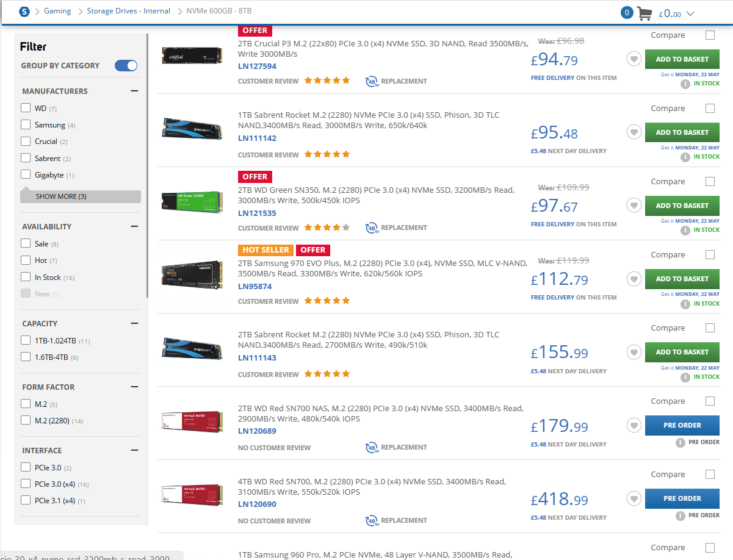This screenshot has height=560, width=733.
Task: Open the shopping basket cart icon
Action: click(645, 13)
